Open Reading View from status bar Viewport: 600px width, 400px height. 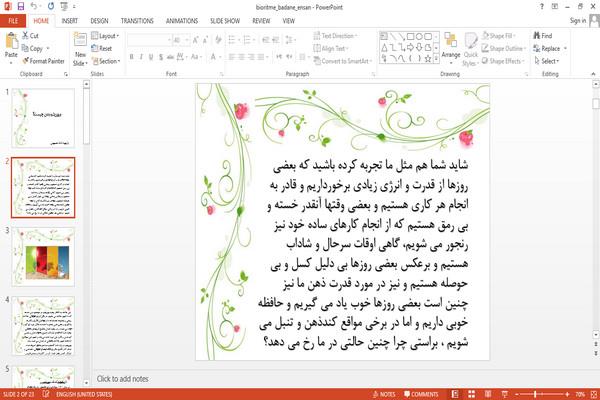(488, 394)
